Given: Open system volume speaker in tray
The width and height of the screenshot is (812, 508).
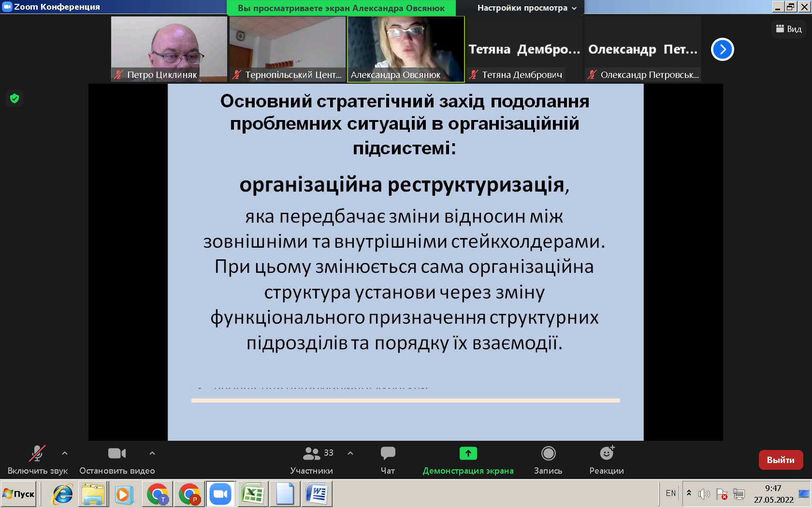Looking at the screenshot, I should click(704, 494).
